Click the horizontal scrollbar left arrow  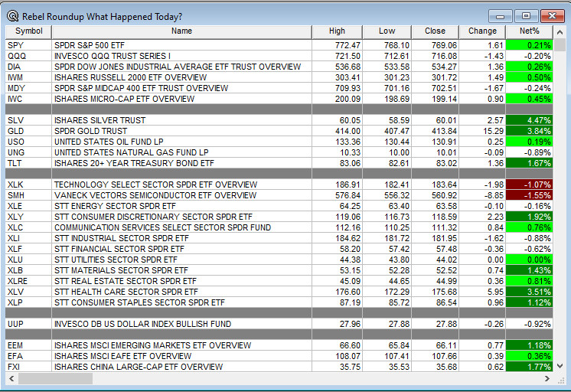tap(11, 378)
